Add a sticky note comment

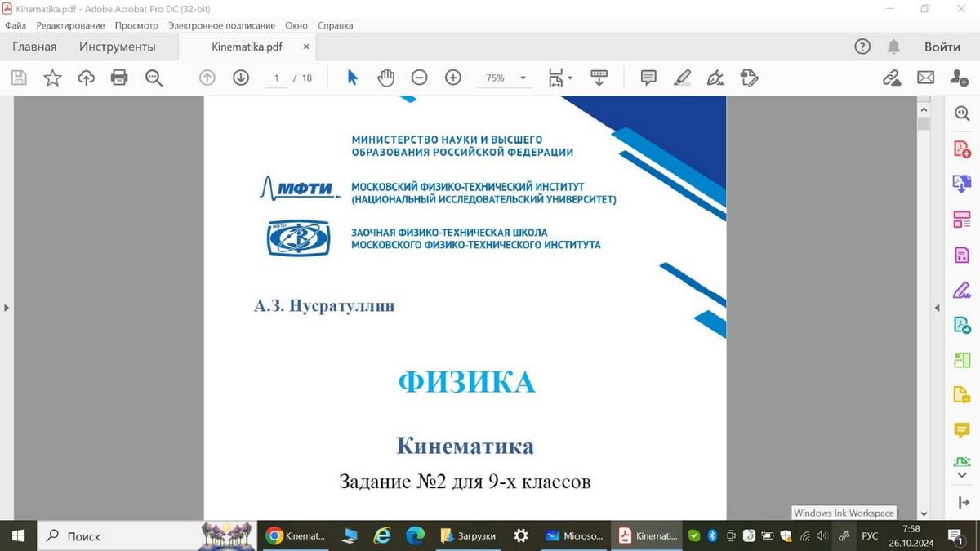pos(648,78)
